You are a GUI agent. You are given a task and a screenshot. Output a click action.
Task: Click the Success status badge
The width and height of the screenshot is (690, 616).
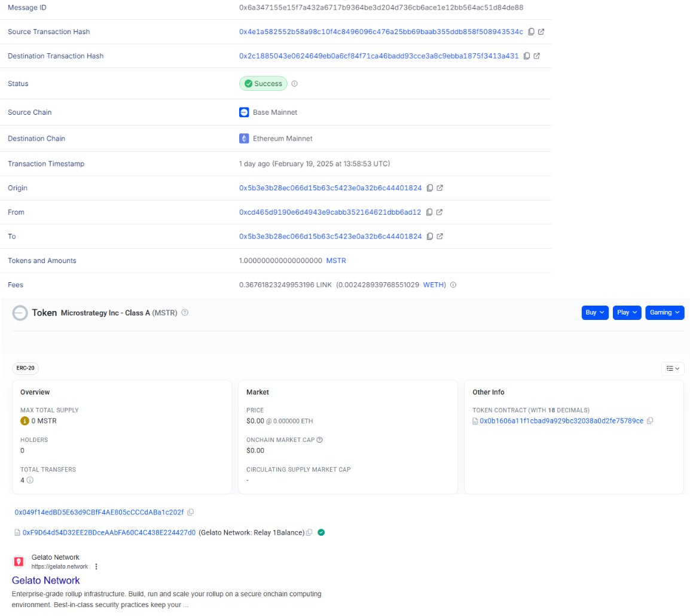263,84
